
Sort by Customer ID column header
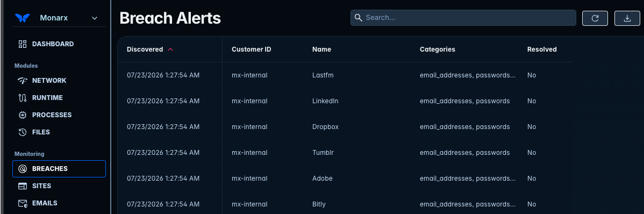tap(252, 49)
